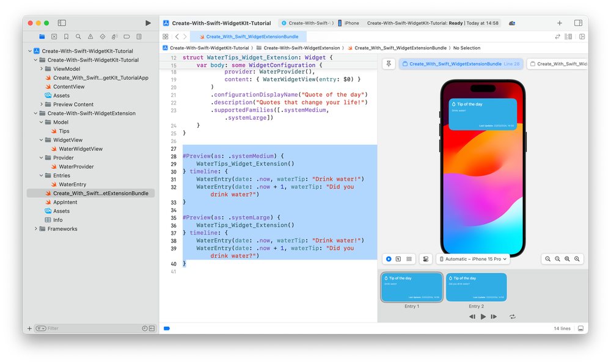Viewport: 611px width, 364px height.
Task: Run the app with the Play button
Action: pyautogui.click(x=147, y=23)
